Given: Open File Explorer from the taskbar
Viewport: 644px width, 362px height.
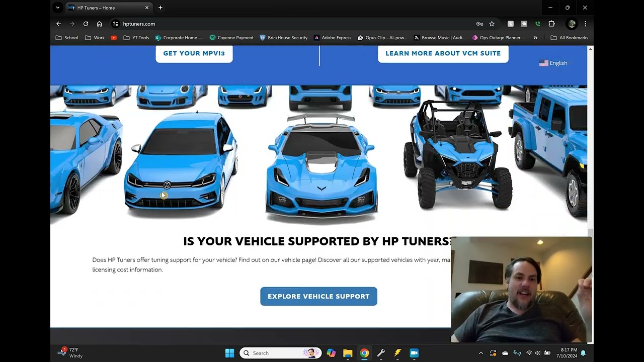Looking at the screenshot, I should tap(348, 353).
